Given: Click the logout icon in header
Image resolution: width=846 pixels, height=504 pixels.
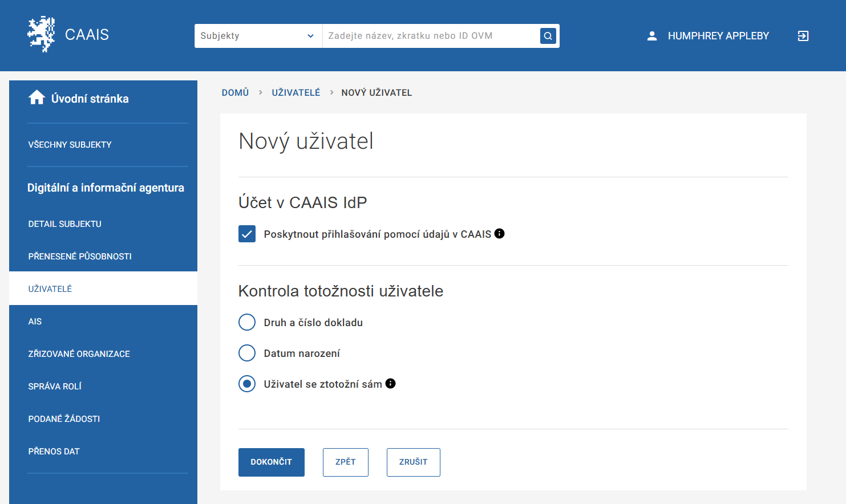Looking at the screenshot, I should 803,36.
